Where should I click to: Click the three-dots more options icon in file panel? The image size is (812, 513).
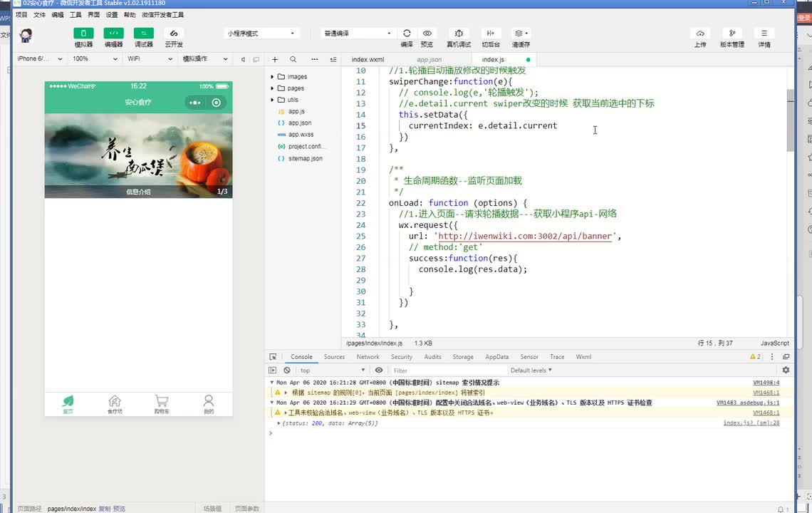coord(314,59)
